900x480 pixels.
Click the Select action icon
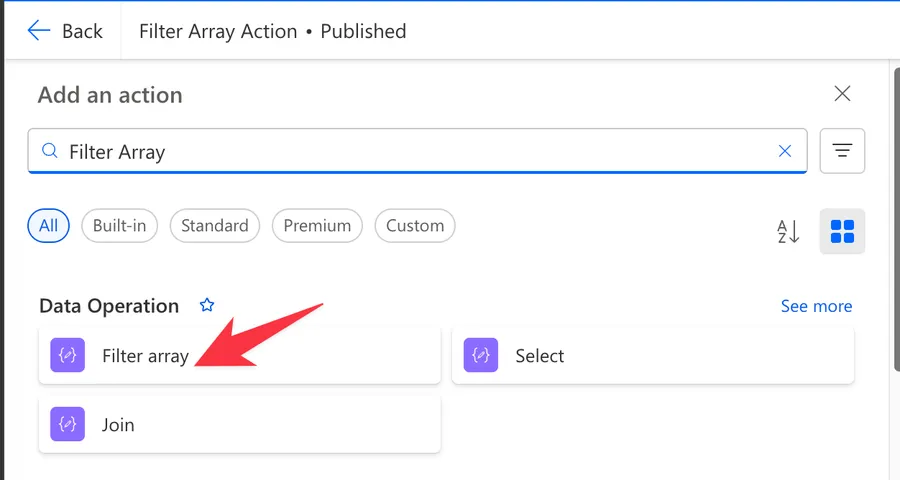click(481, 356)
